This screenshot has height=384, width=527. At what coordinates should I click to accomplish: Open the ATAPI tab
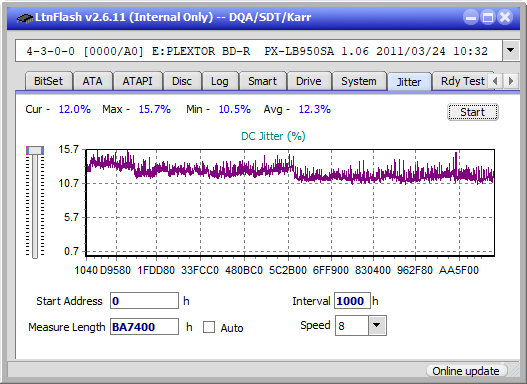point(137,81)
